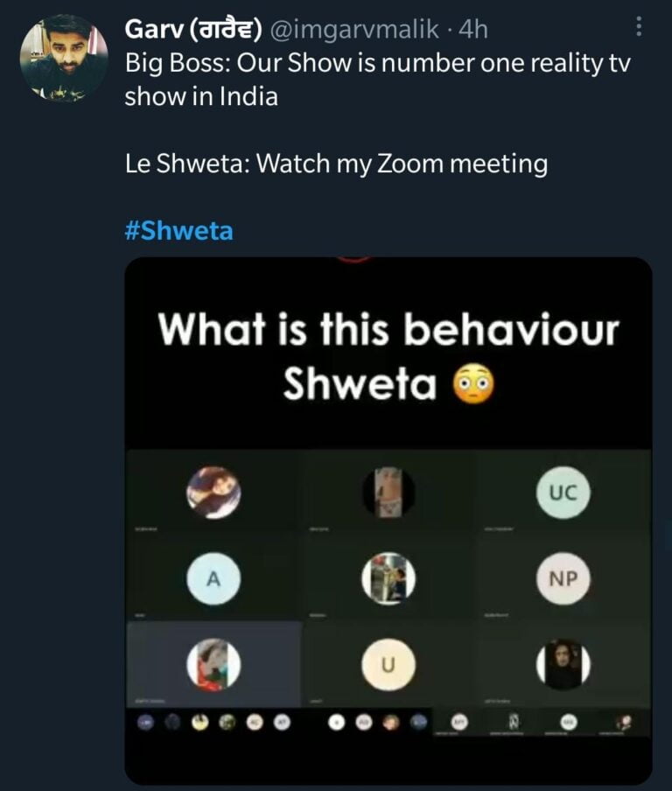
Task: Click the 4h timestamp of the tweet
Action: pyautogui.click(x=473, y=30)
